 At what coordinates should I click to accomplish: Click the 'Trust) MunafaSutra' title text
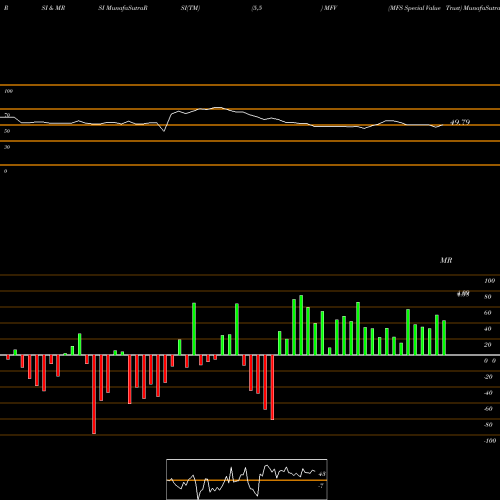[473, 8]
